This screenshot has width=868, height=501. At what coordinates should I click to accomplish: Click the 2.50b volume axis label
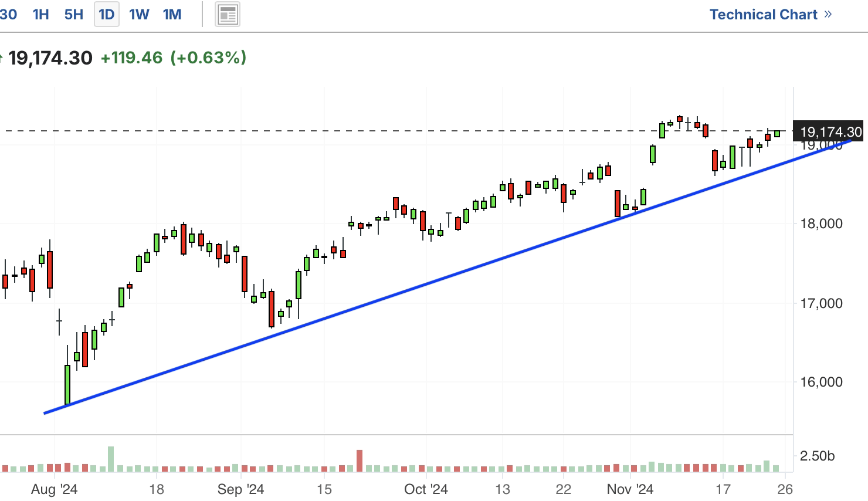pyautogui.click(x=818, y=456)
